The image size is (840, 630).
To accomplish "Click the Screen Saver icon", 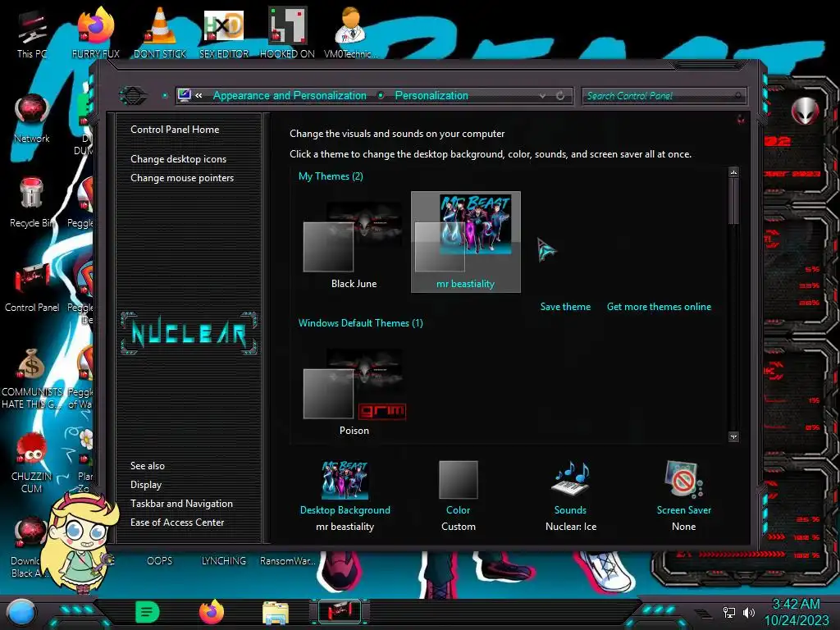I will click(683, 480).
